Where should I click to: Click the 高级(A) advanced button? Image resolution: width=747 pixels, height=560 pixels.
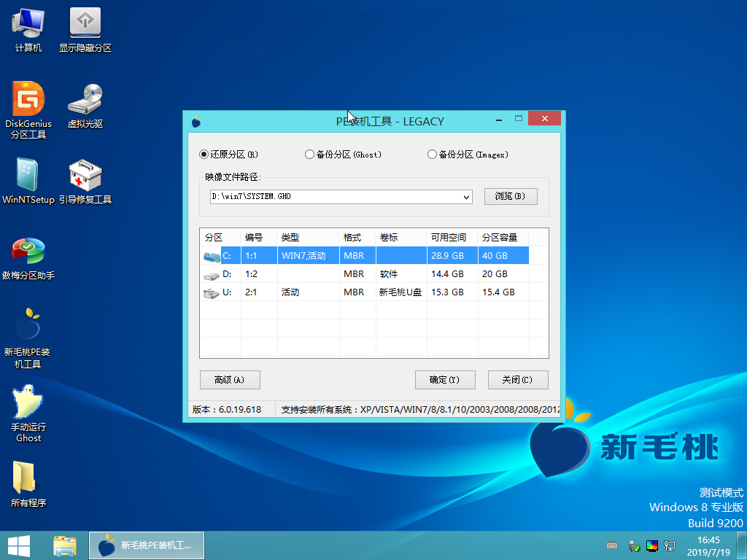tap(230, 379)
